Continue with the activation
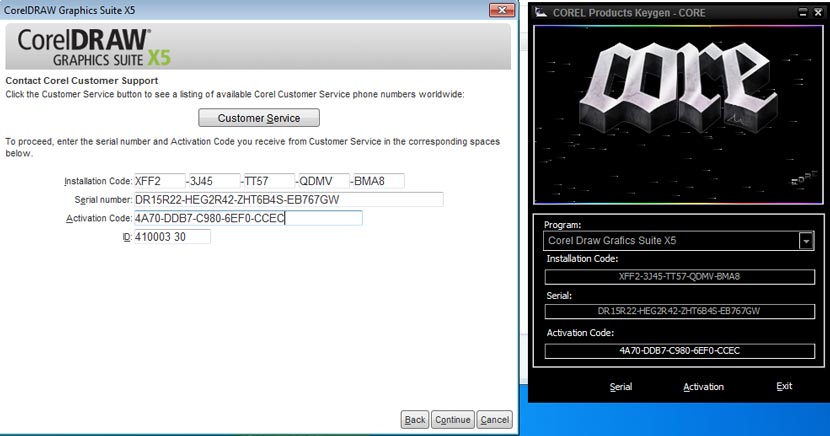 click(x=453, y=420)
